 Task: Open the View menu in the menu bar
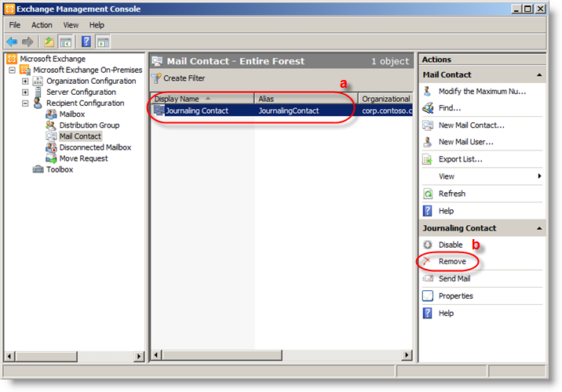click(x=71, y=25)
